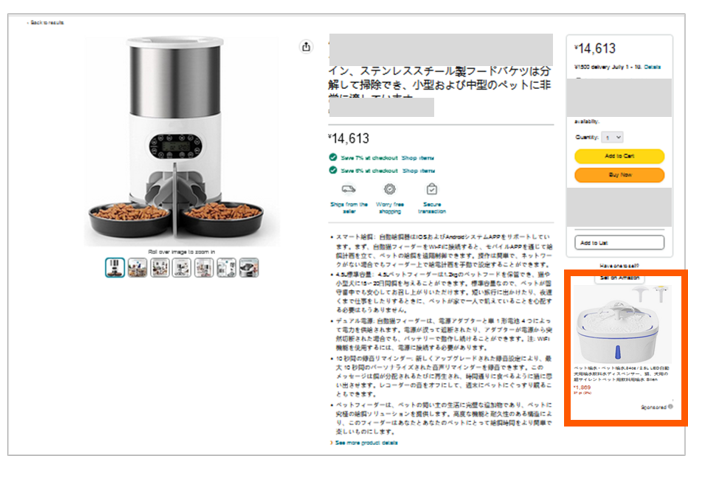This screenshot has height=477, width=714.
Task: Click the Worry free shopping badge icon
Action: [x=389, y=189]
